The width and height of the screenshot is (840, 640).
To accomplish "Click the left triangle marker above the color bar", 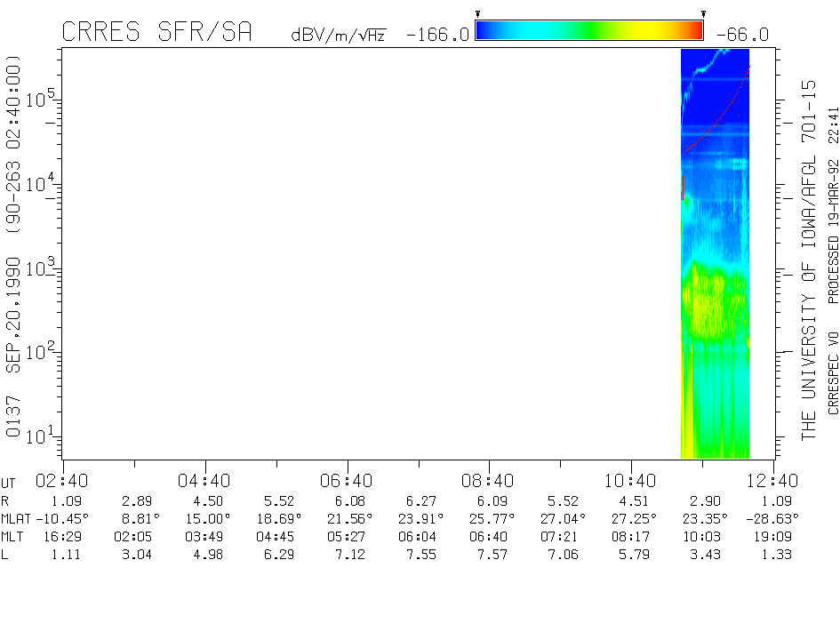I will 477,14.
